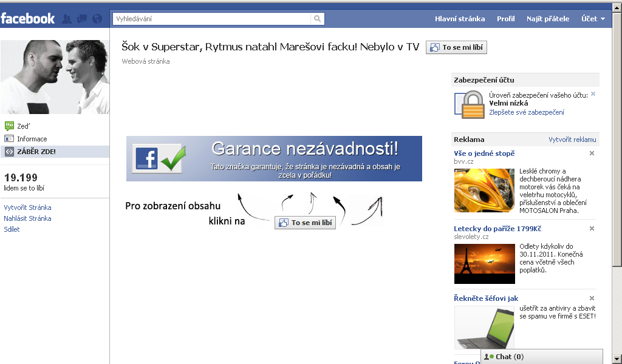Click the Šok v Superstar page title

click(x=270, y=47)
